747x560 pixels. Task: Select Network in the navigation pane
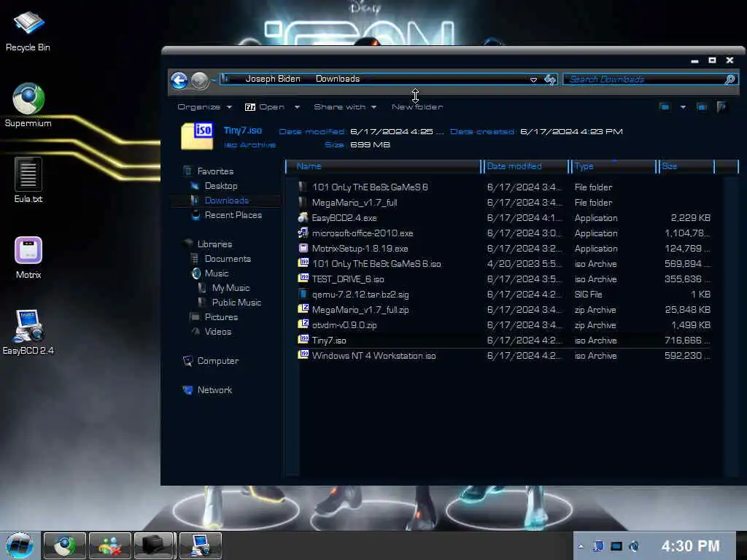point(214,389)
